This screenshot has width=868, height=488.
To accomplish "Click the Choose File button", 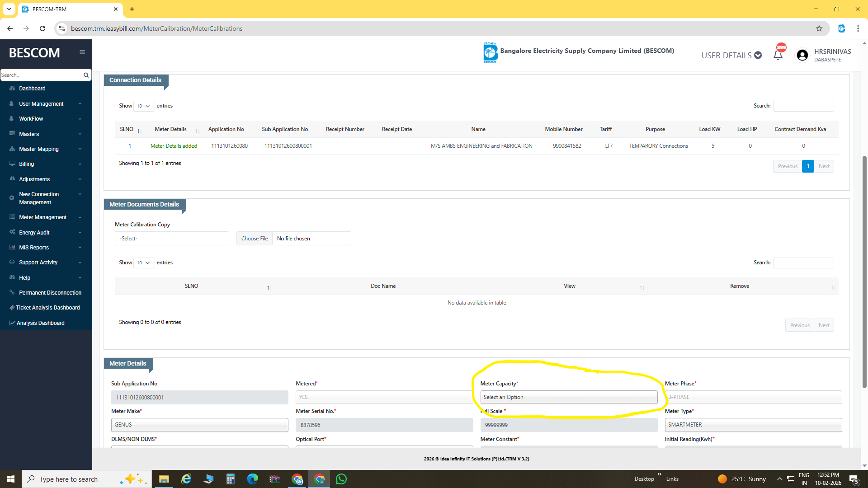I will pos(255,239).
